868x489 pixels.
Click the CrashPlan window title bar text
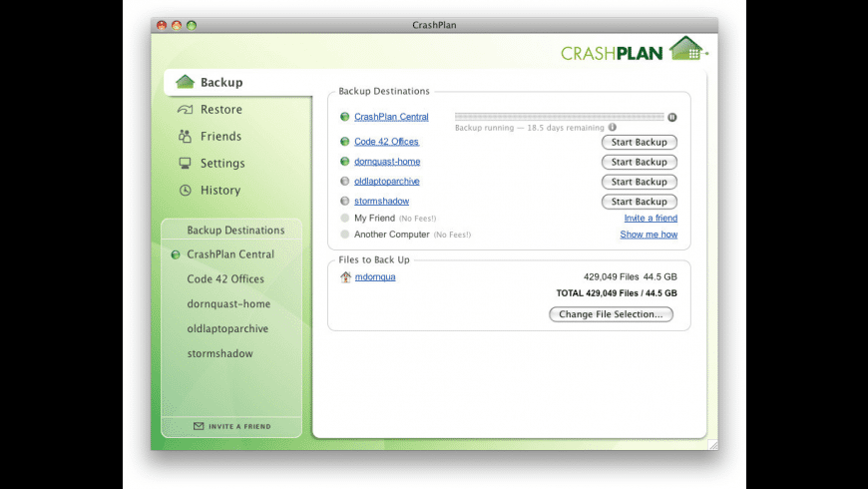tap(434, 25)
